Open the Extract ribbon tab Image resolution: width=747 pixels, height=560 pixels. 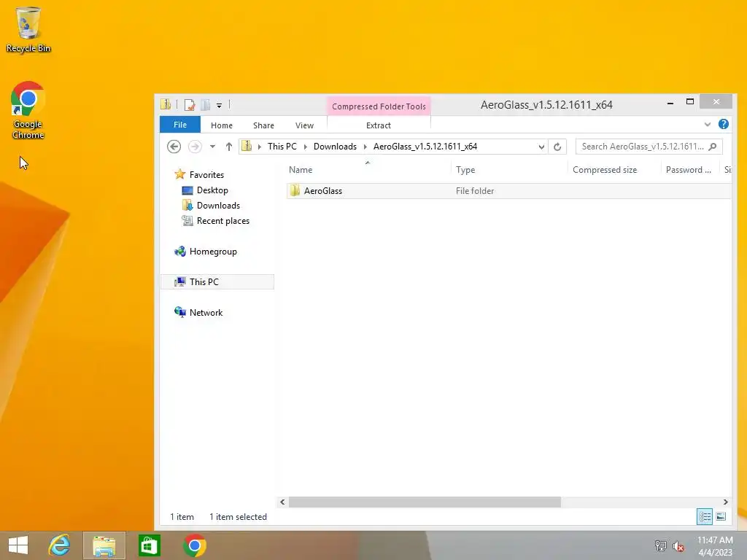[x=379, y=125]
